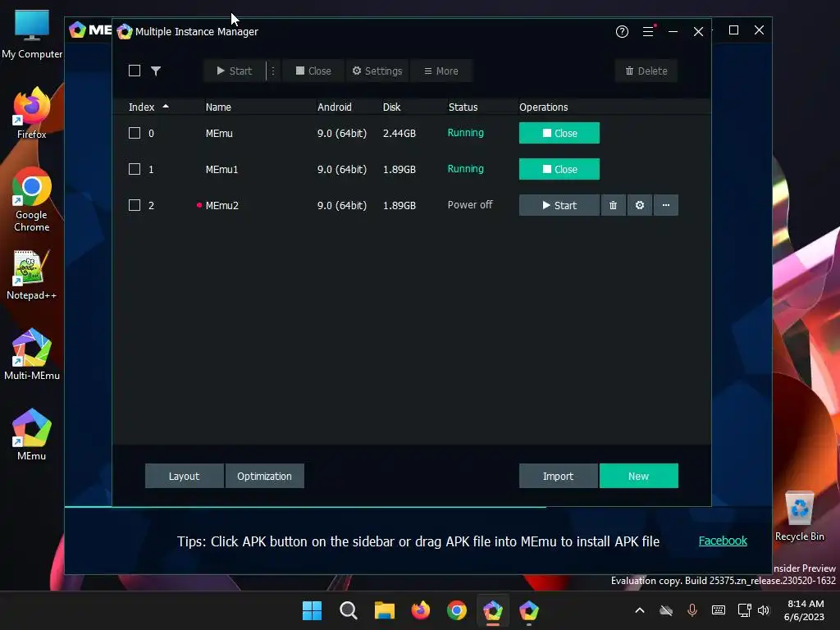
Task: Switch to Multi-MEmu taskbar icon
Action: pyautogui.click(x=493, y=610)
